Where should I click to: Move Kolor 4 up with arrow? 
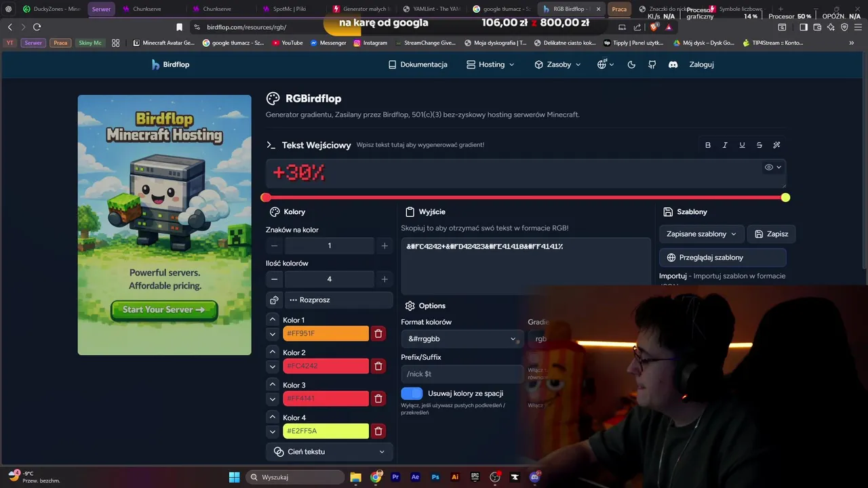(x=273, y=417)
